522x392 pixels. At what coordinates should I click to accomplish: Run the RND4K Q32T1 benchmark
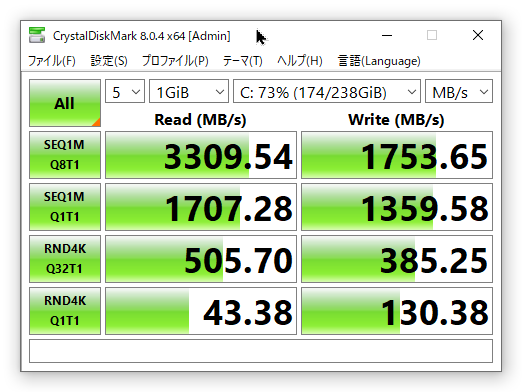[x=65, y=259]
